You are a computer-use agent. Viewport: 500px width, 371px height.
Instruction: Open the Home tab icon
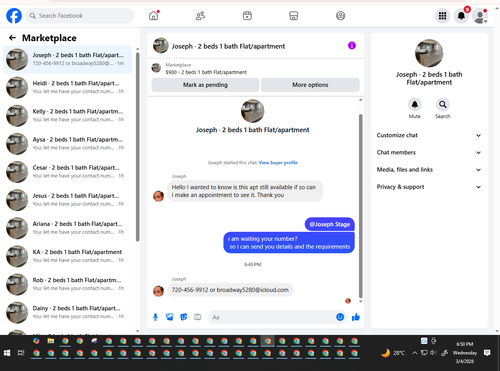(x=154, y=16)
